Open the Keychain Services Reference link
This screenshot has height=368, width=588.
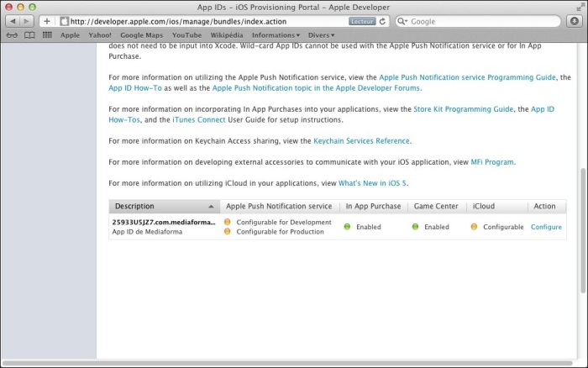(361, 141)
